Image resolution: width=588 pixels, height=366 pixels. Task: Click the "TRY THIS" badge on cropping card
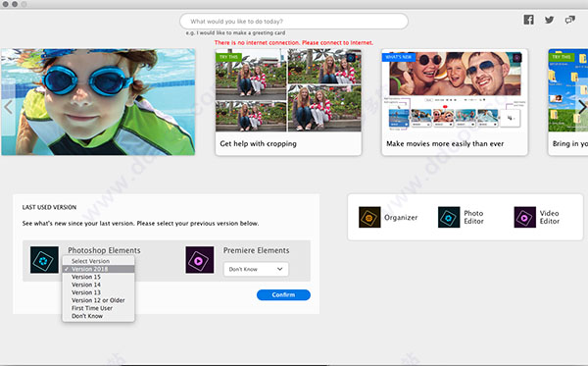coord(228,57)
